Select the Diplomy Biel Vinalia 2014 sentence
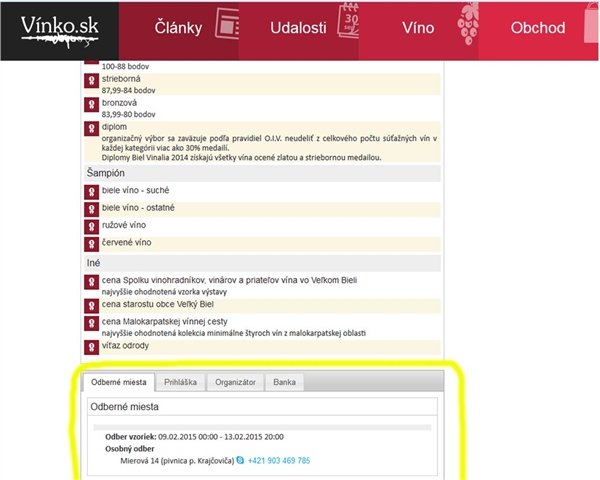This screenshot has width=600, height=480. tap(241, 157)
